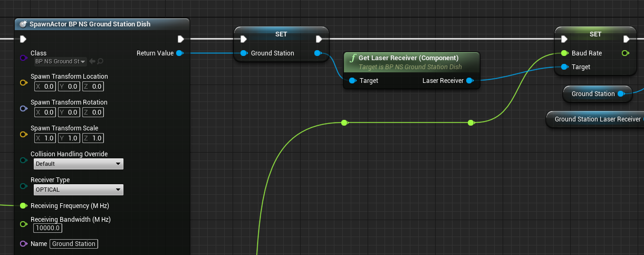Image resolution: width=644 pixels, height=255 pixels.
Task: Open the Receiver Type dropdown set to OPTICAL
Action: tap(78, 190)
